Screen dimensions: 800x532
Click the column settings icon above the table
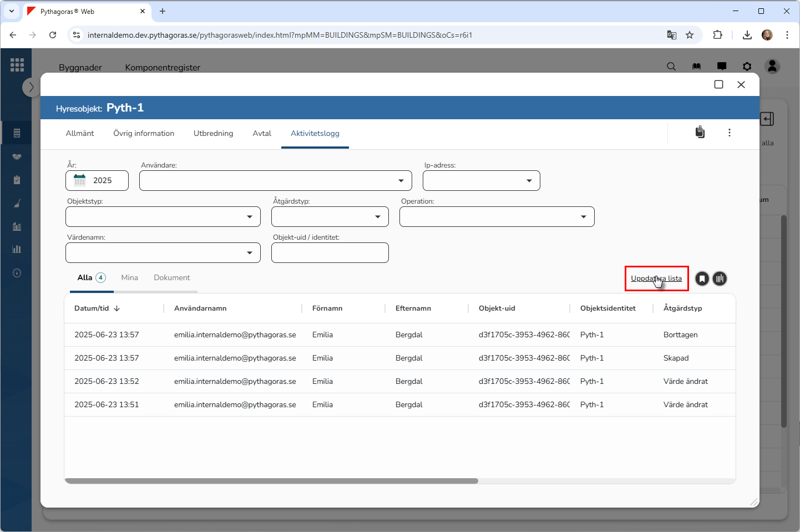[720, 278]
